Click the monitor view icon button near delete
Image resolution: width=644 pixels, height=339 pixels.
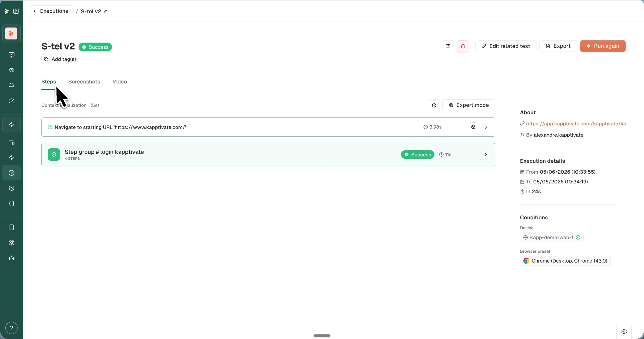[x=448, y=46]
